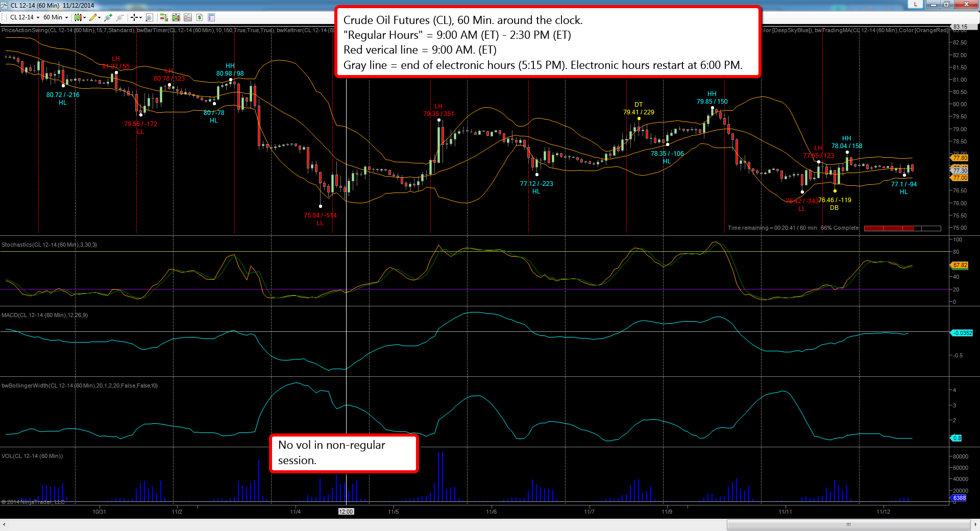The height and width of the screenshot is (531, 980).
Task: Click the 80.72 / -216 swing label
Action: tap(63, 95)
